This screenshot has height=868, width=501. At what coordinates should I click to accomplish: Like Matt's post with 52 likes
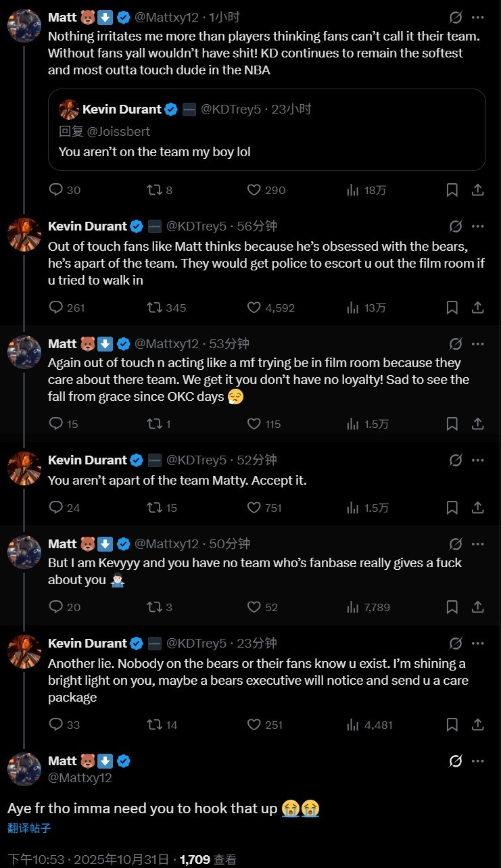pos(254,607)
